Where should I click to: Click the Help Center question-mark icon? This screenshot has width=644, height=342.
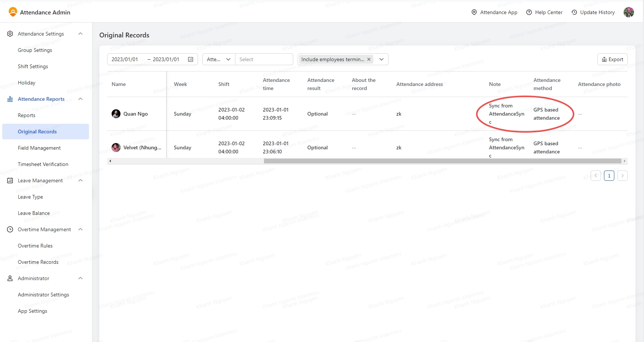pos(529,12)
